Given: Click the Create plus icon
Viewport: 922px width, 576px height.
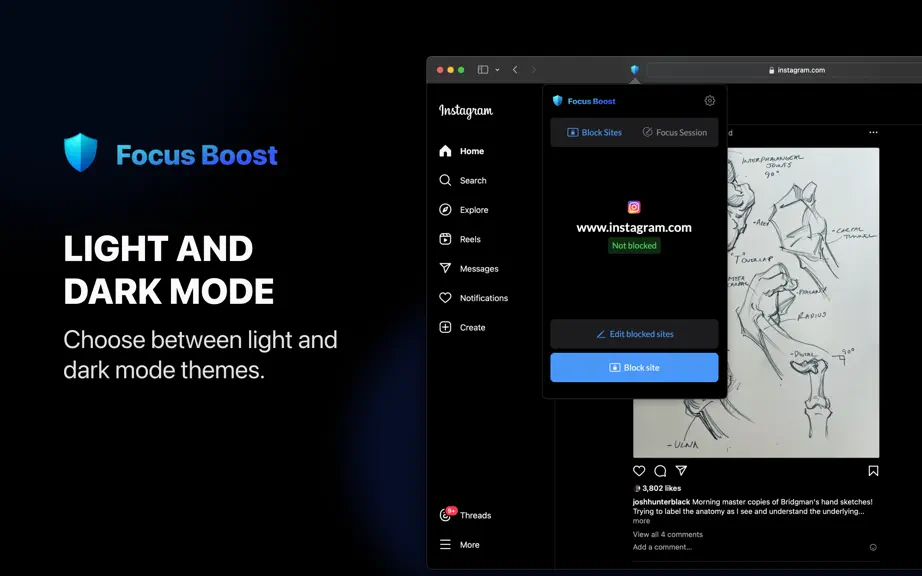Looking at the screenshot, I should click(445, 327).
